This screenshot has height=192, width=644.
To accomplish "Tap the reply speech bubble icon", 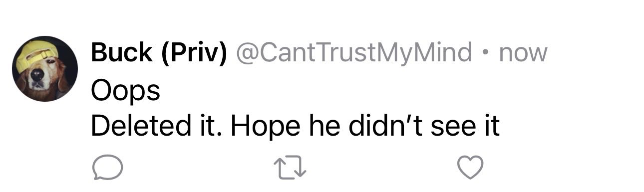I will coord(107,167).
